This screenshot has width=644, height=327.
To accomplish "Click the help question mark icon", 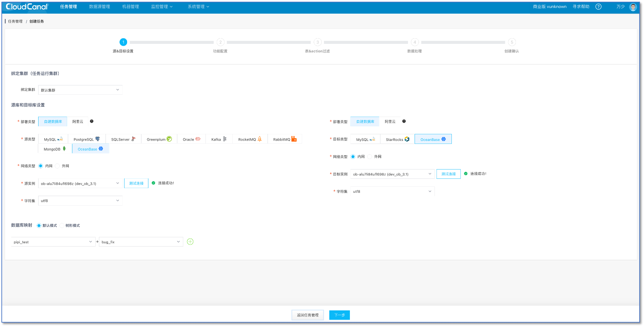I will tap(598, 7).
